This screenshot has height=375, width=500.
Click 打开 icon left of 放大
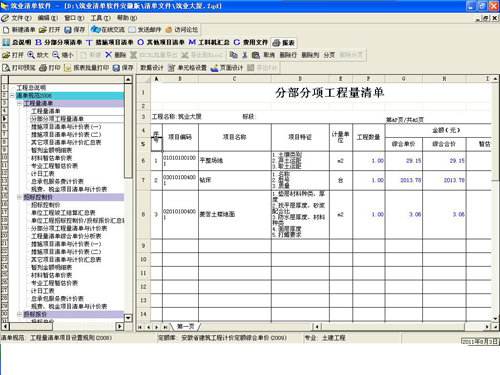[6, 55]
